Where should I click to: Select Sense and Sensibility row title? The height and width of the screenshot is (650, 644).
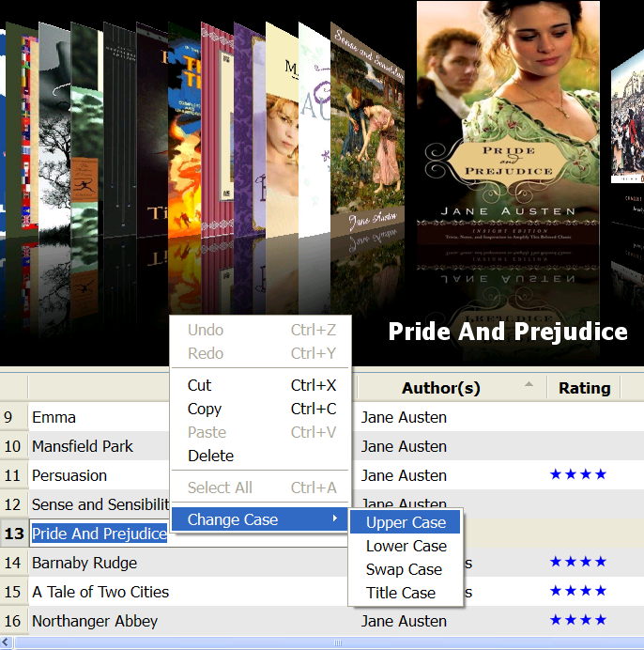[x=100, y=504]
